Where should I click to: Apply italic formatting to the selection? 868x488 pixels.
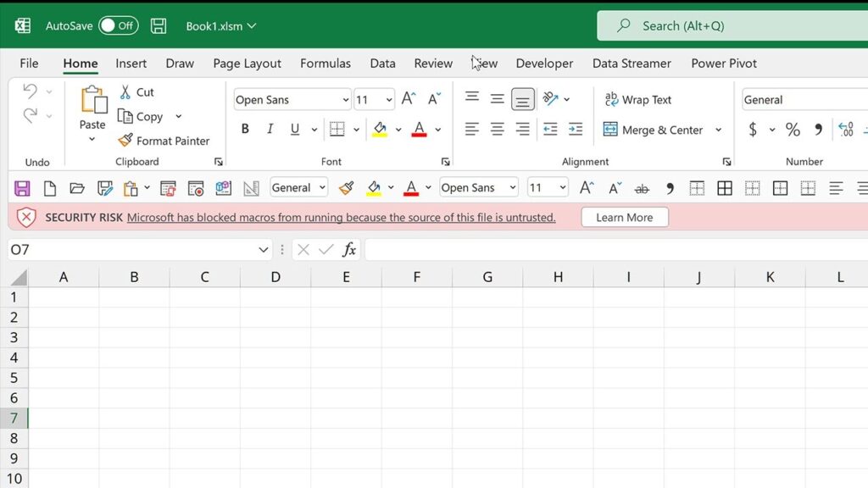tap(269, 129)
